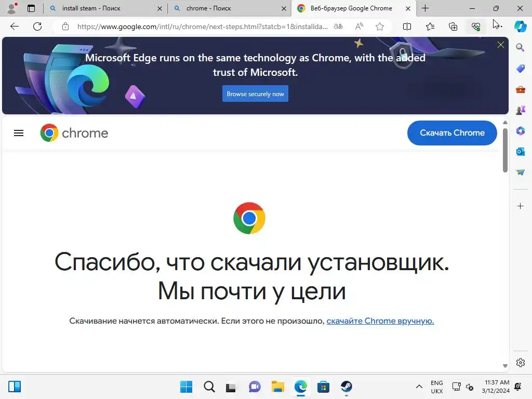The image size is (532, 399).
Task: Open split screen icon
Action: [407, 26]
